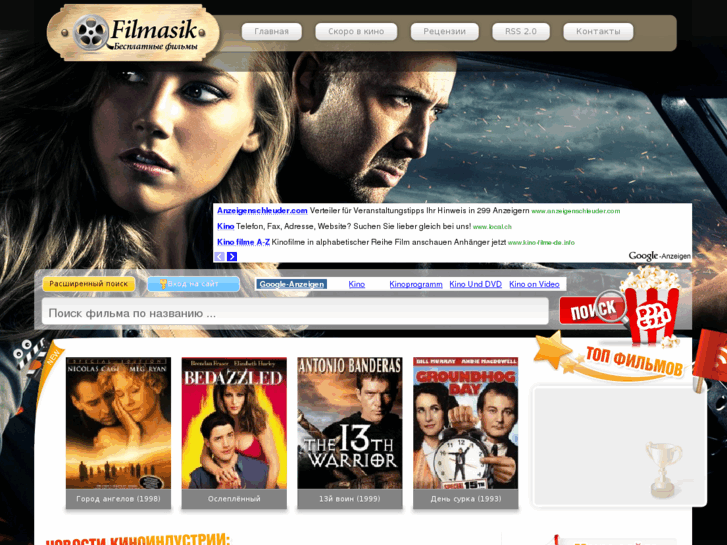Open the Groundhog Day movie poster
The height and width of the screenshot is (545, 727).
click(466, 423)
